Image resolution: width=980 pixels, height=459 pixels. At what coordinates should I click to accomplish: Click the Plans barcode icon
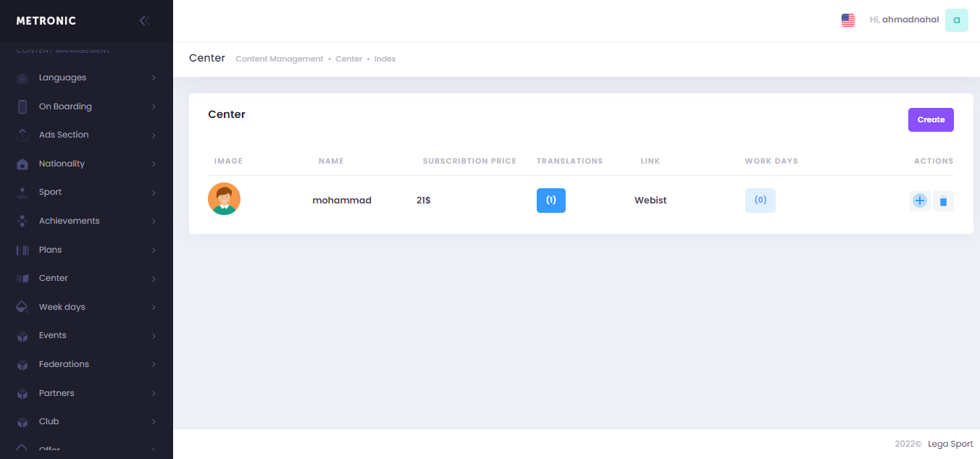click(x=22, y=250)
